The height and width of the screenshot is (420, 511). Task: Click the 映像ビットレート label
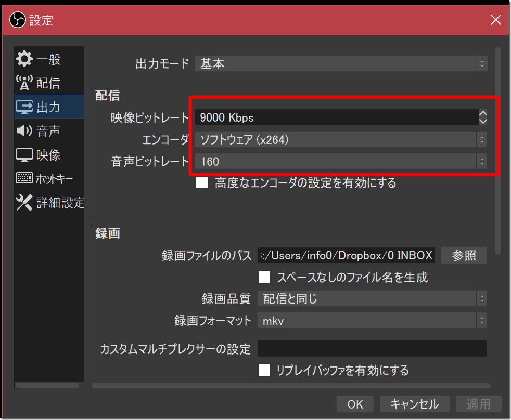pos(149,117)
